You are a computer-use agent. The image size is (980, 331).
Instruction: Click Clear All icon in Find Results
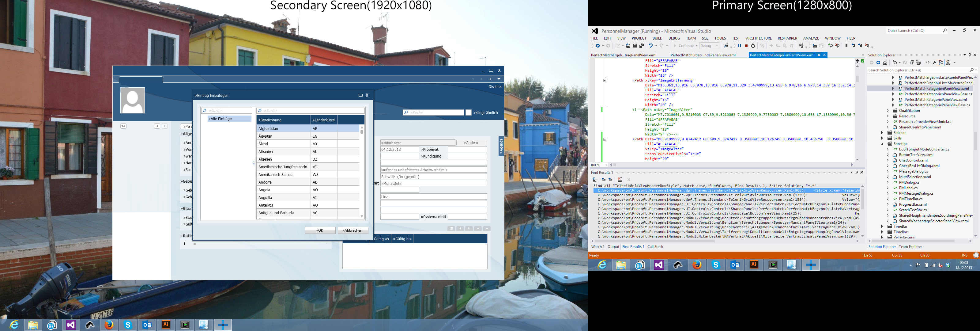click(x=620, y=179)
